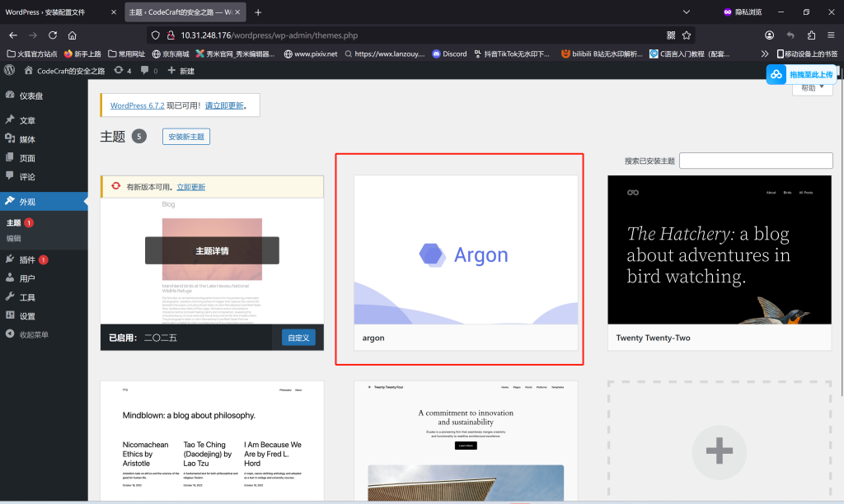Open a new browser tab
The image size is (844, 504).
(258, 12)
